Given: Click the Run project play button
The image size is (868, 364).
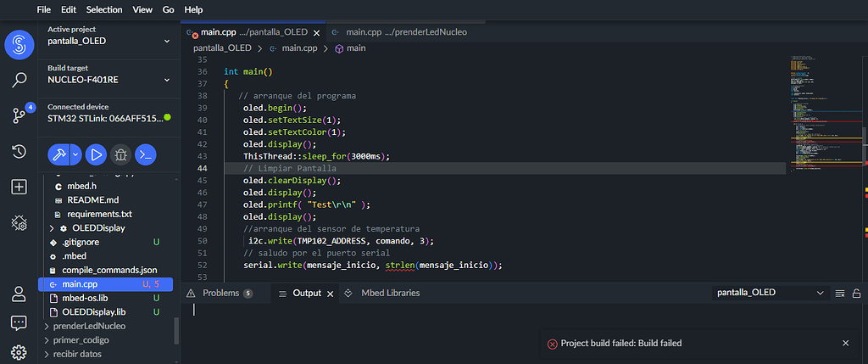Looking at the screenshot, I should (x=97, y=154).
